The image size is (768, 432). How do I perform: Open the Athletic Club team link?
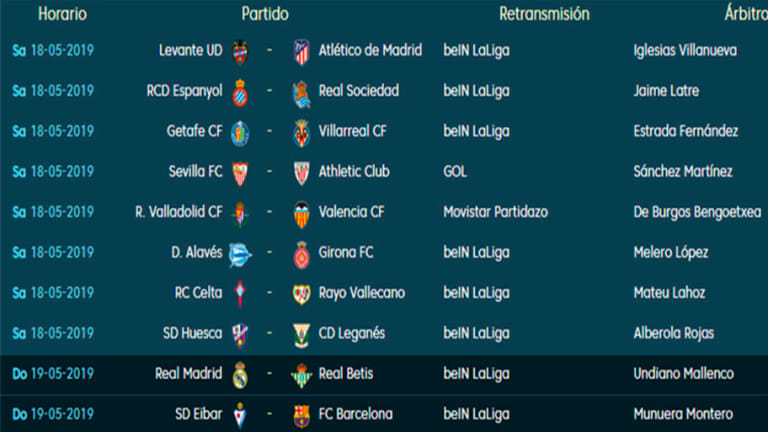[x=354, y=172]
